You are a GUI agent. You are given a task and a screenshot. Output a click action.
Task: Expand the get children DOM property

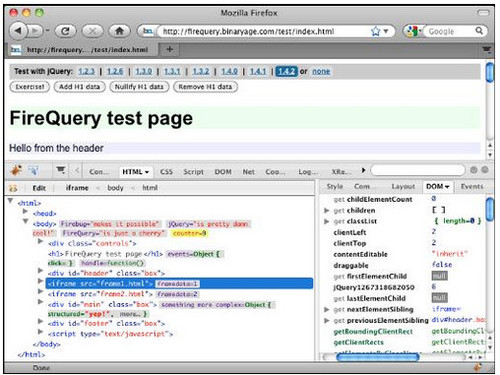coord(327,210)
